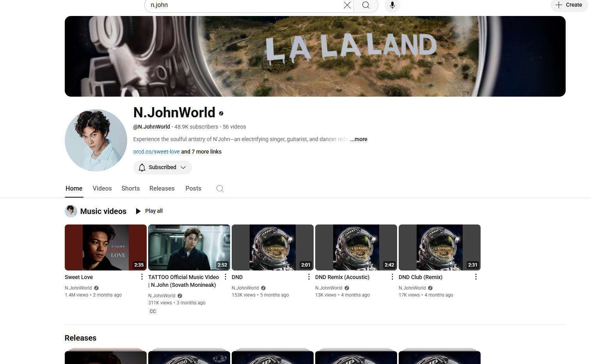Image resolution: width=591 pixels, height=364 pixels.
Task: Click the bell icon in Subscribed button
Action: [142, 167]
